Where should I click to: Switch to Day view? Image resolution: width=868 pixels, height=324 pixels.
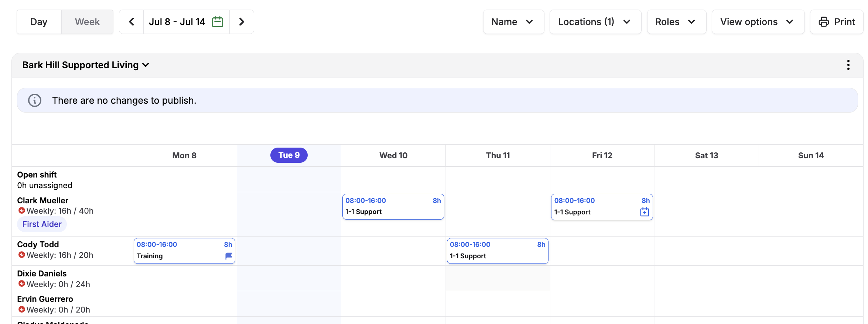(x=39, y=22)
